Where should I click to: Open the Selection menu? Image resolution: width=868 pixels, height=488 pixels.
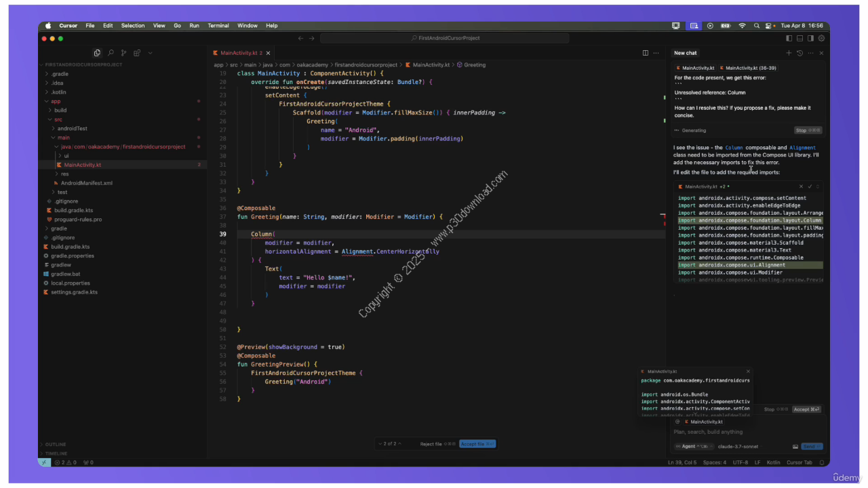tap(133, 26)
